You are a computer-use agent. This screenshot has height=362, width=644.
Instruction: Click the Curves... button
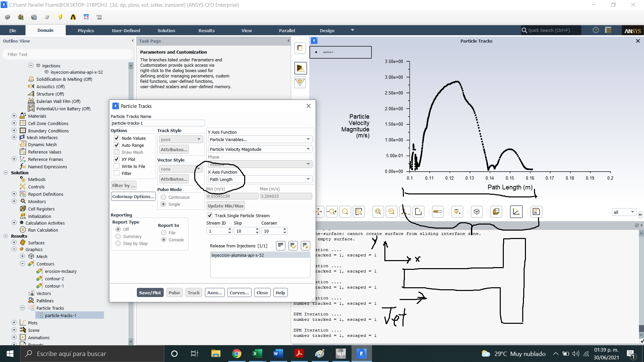[239, 293]
